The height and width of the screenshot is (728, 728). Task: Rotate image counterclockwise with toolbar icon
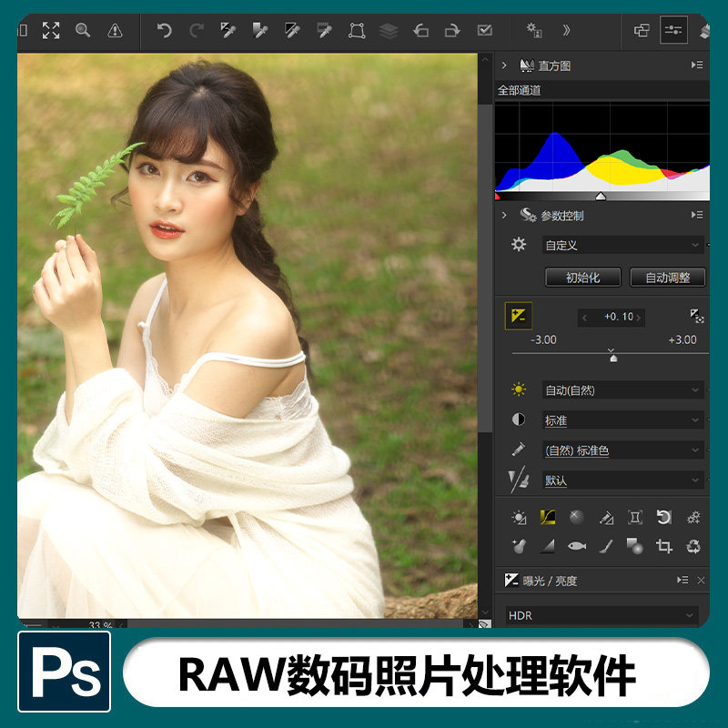coord(420,31)
